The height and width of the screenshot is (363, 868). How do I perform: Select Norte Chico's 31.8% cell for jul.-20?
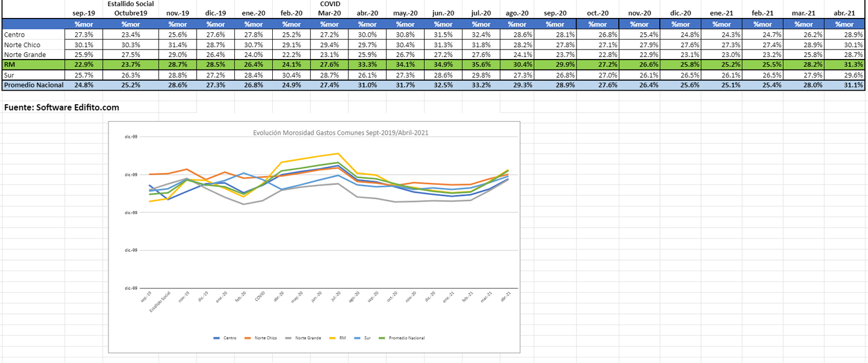pyautogui.click(x=481, y=45)
